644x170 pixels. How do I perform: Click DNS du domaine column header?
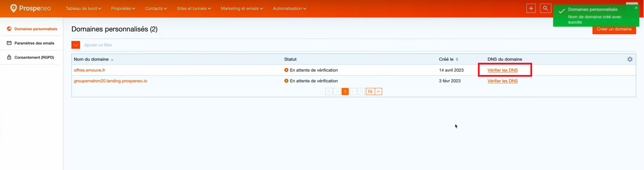tap(504, 59)
